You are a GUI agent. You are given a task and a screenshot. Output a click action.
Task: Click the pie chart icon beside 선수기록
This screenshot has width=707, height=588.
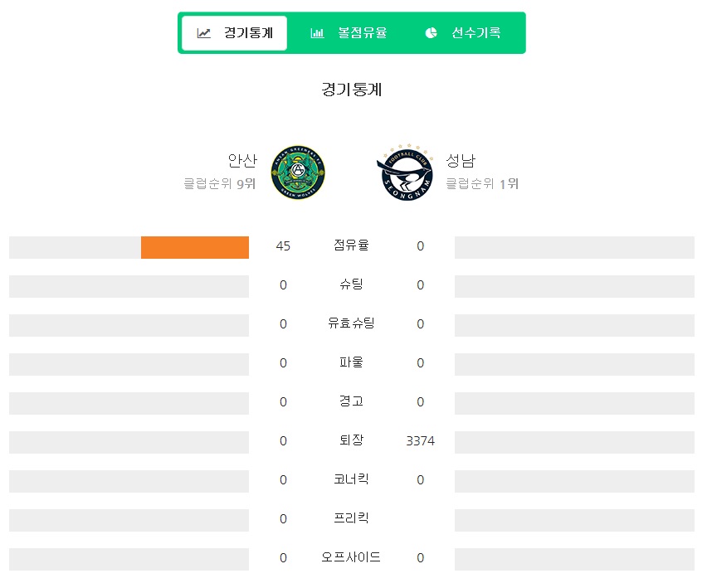tap(431, 33)
